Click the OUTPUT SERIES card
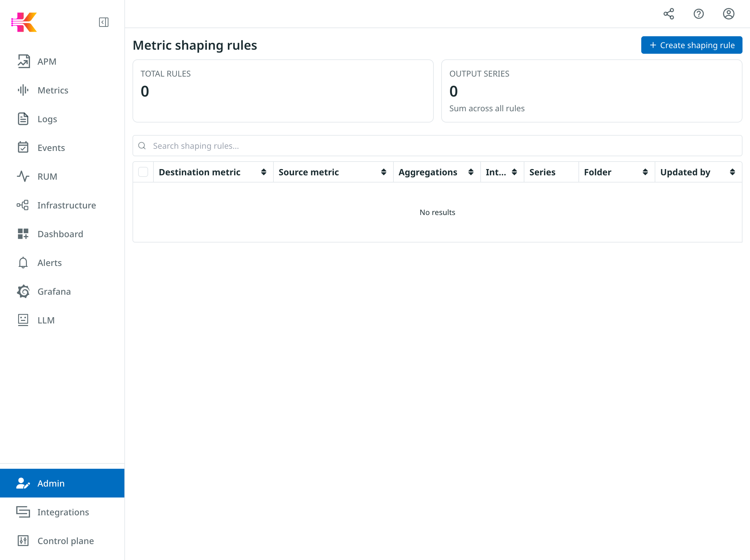The height and width of the screenshot is (560, 750). 592,91
